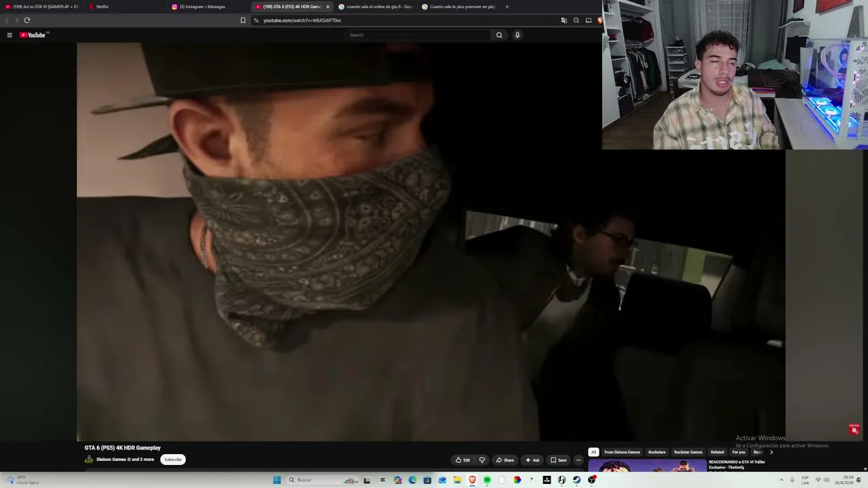Go forward with the browser forward arrow
The height and width of the screenshot is (488, 868).
(x=17, y=20)
